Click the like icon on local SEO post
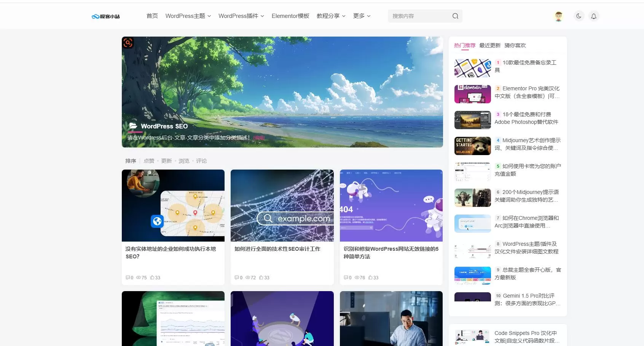Image resolution: width=644 pixels, height=346 pixels. 152,277
